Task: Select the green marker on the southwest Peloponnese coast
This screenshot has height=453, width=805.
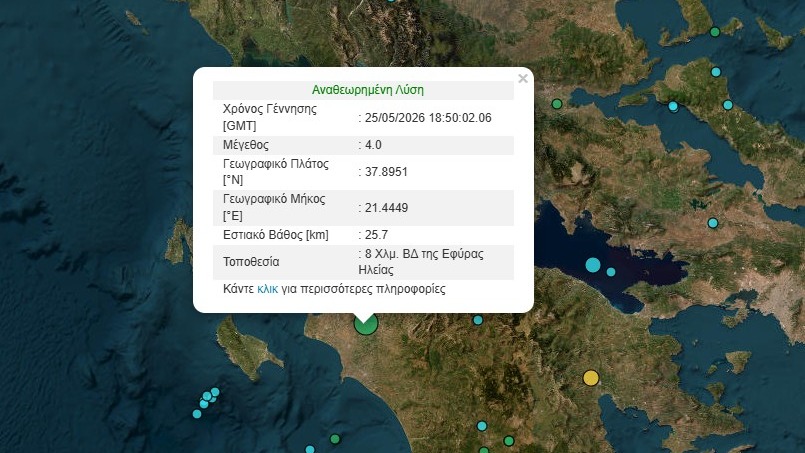Action: (335, 439)
